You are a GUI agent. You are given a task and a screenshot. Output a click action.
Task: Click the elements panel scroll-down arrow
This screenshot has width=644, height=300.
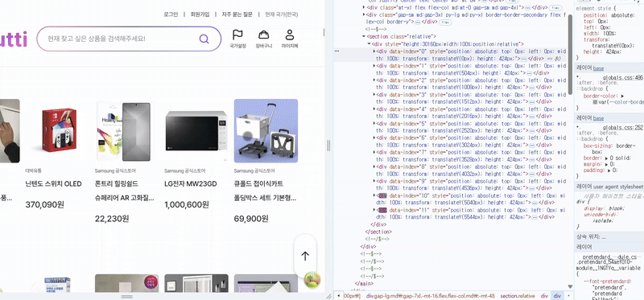pyautogui.click(x=570, y=286)
